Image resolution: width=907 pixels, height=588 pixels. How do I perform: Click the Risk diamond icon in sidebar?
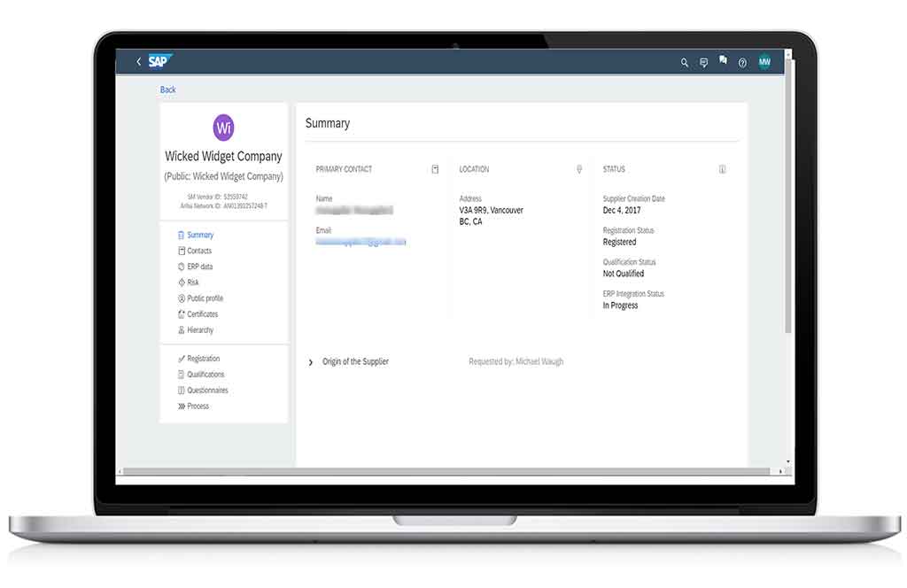point(182,282)
